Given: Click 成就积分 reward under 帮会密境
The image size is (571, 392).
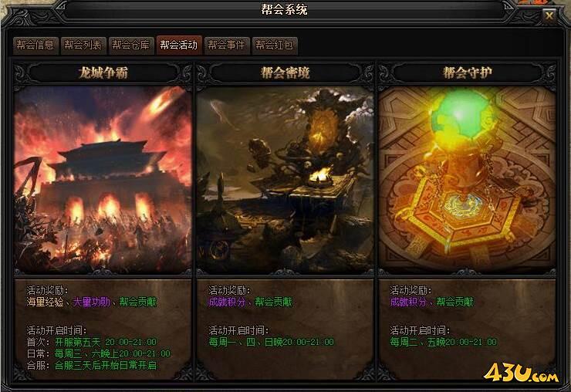Looking at the screenshot, I should click(x=227, y=302).
